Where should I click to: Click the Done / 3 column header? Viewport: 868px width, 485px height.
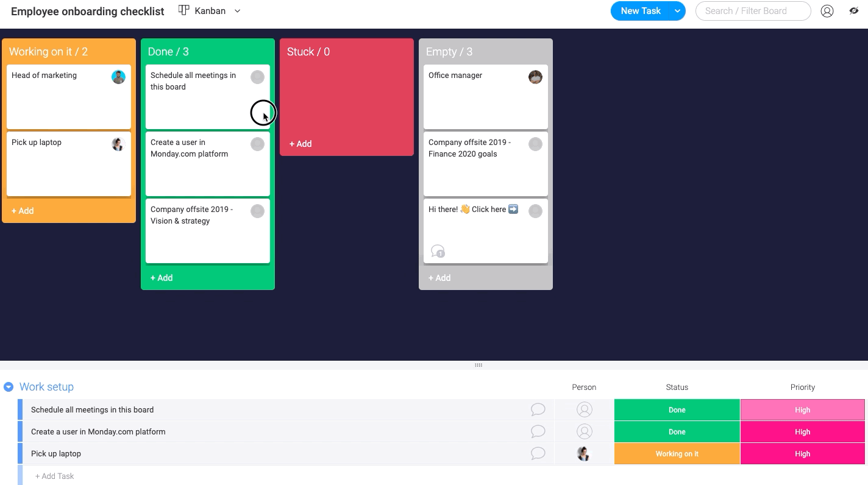point(168,52)
